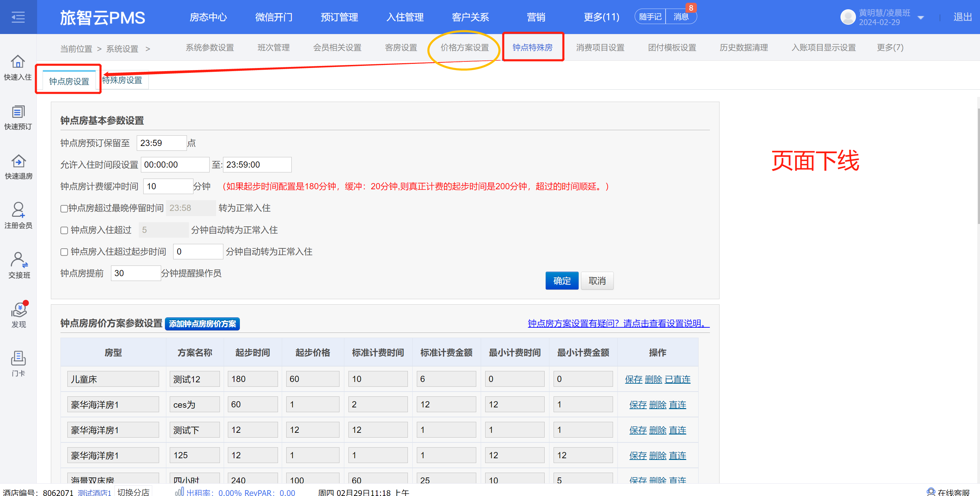Open 随手记 quick notes
Viewport: 980px width, 496px height.
(650, 17)
